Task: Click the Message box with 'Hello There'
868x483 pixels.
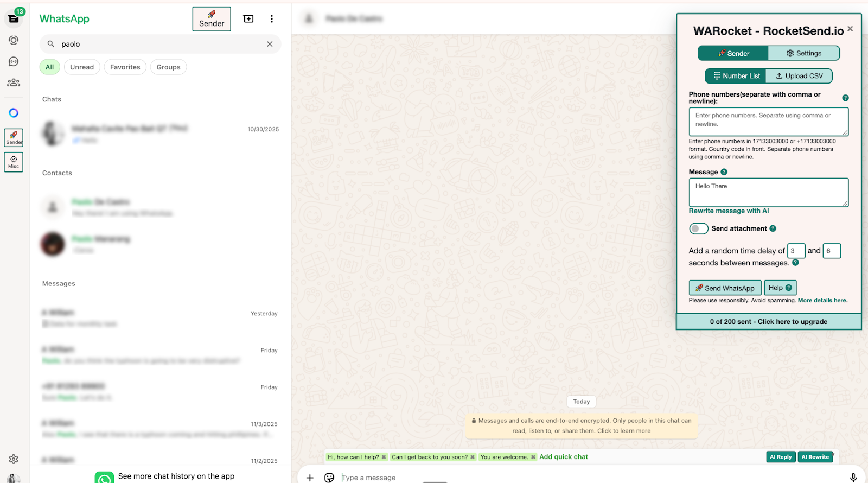Action: [x=769, y=192]
